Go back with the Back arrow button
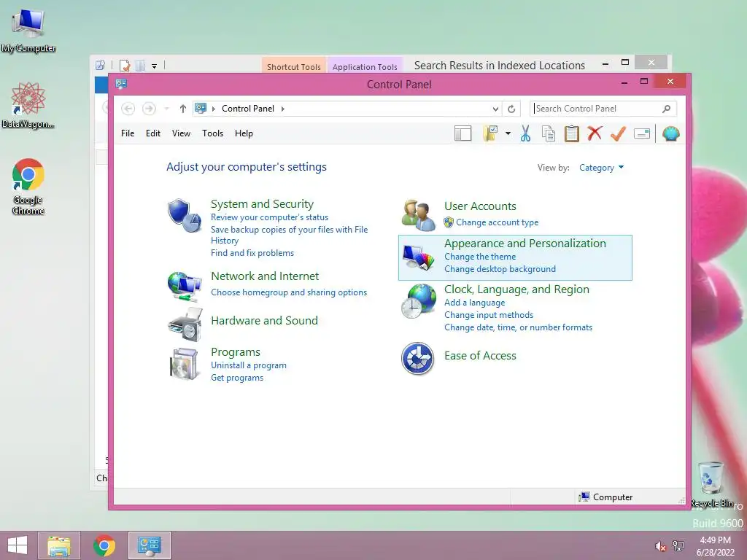Screen dimensions: 747x560 point(128,109)
